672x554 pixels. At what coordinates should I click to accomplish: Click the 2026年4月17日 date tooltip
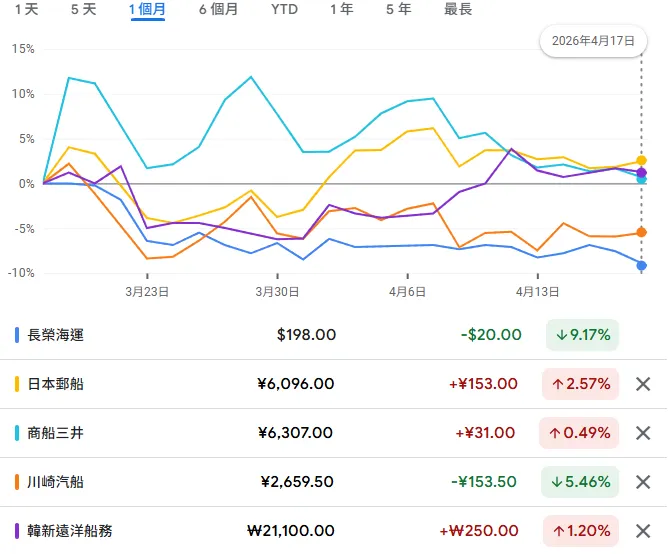pyautogui.click(x=594, y=41)
